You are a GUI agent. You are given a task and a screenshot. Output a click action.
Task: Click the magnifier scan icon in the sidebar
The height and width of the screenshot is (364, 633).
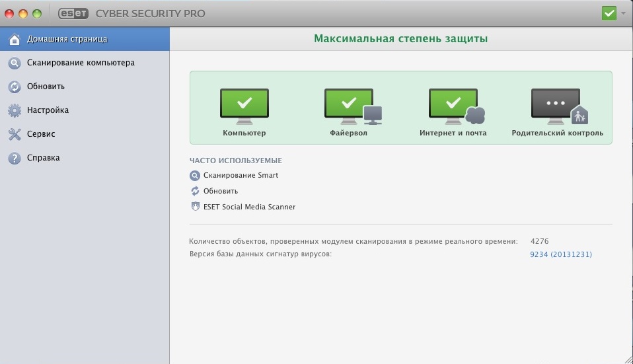click(14, 63)
